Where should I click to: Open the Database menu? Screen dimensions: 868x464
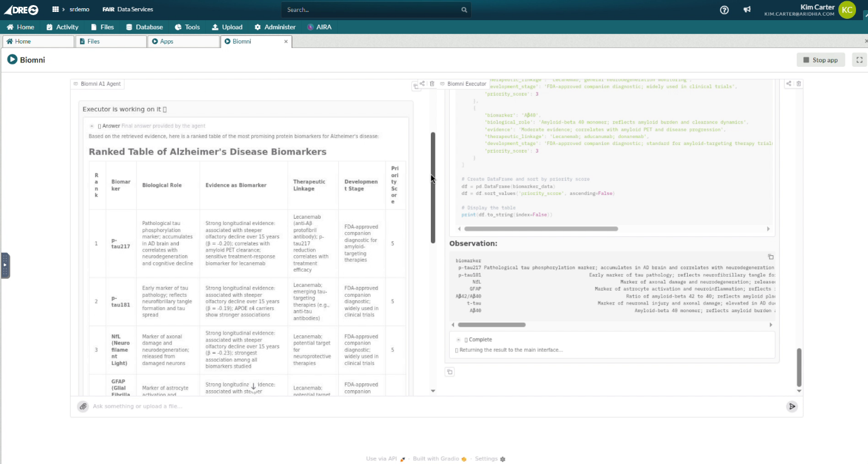click(x=144, y=27)
